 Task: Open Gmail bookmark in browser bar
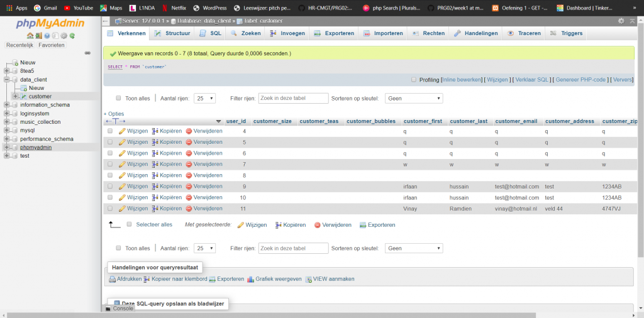[45, 8]
